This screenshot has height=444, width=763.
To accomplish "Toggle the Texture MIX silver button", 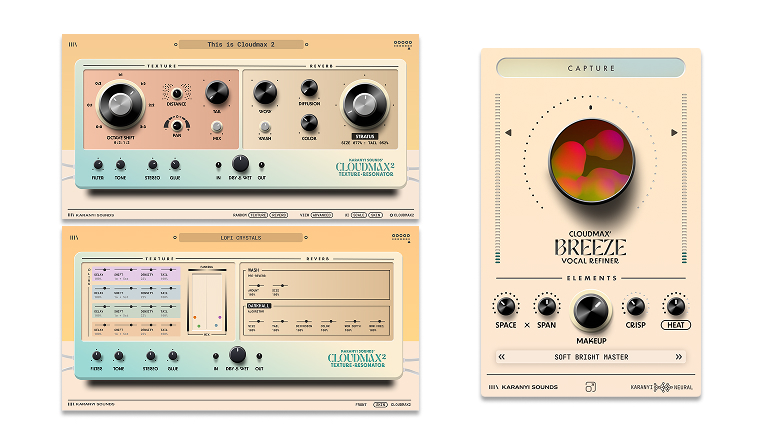I will [x=217, y=127].
